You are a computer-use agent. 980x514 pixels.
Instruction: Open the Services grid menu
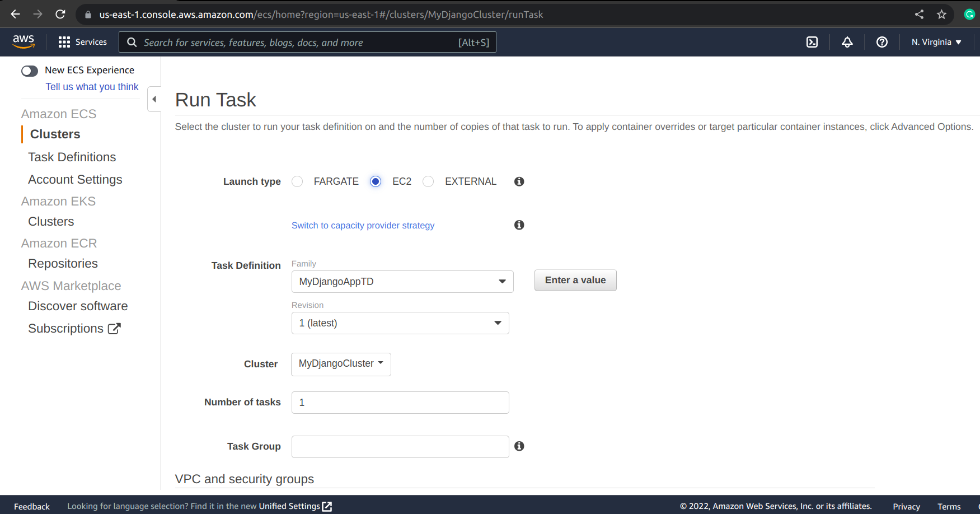(x=82, y=42)
